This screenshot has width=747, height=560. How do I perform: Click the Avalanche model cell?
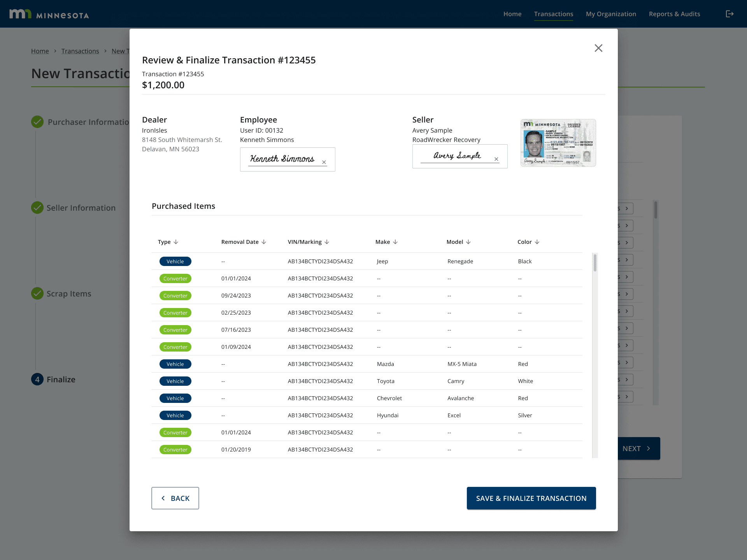(x=461, y=398)
